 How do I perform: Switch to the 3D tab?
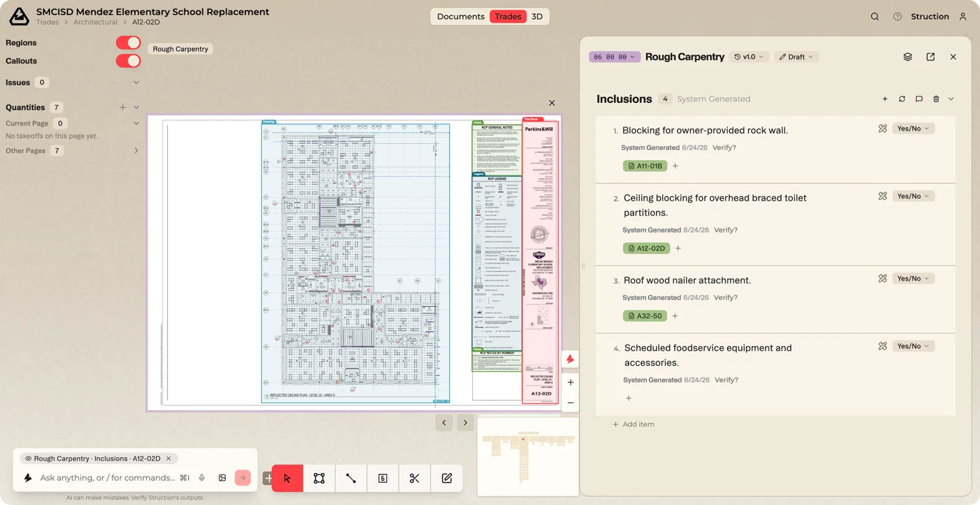point(537,17)
